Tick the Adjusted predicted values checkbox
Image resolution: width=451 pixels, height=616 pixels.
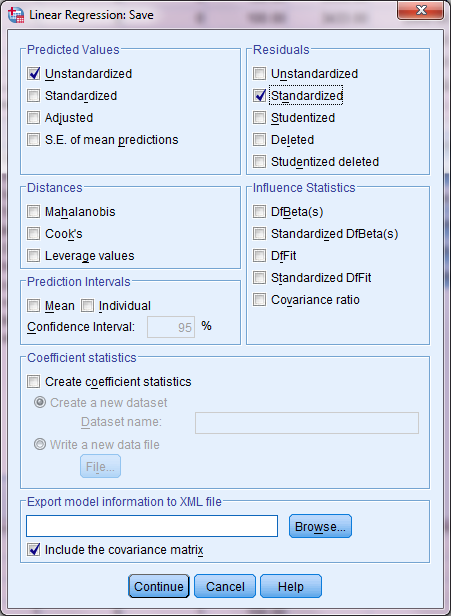(34, 117)
